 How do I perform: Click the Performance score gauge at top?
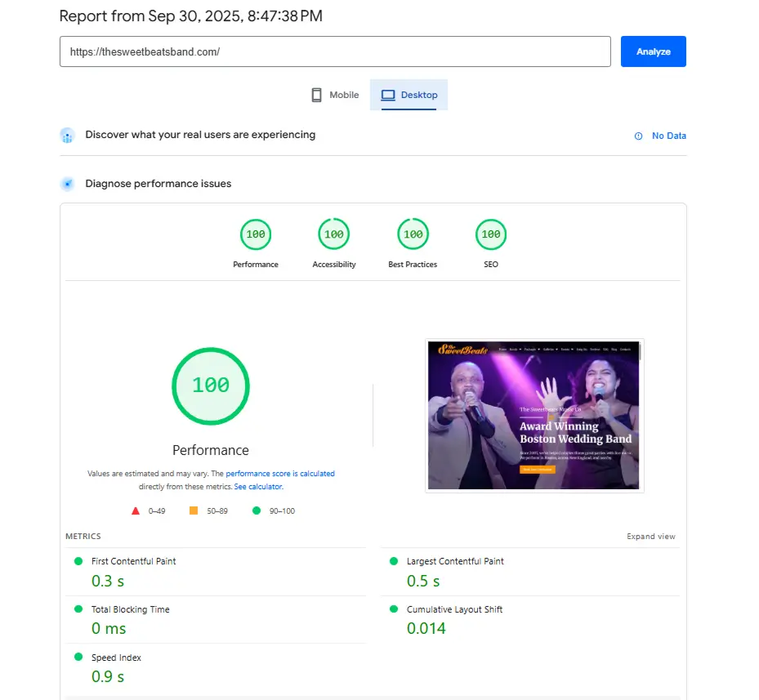click(x=256, y=235)
